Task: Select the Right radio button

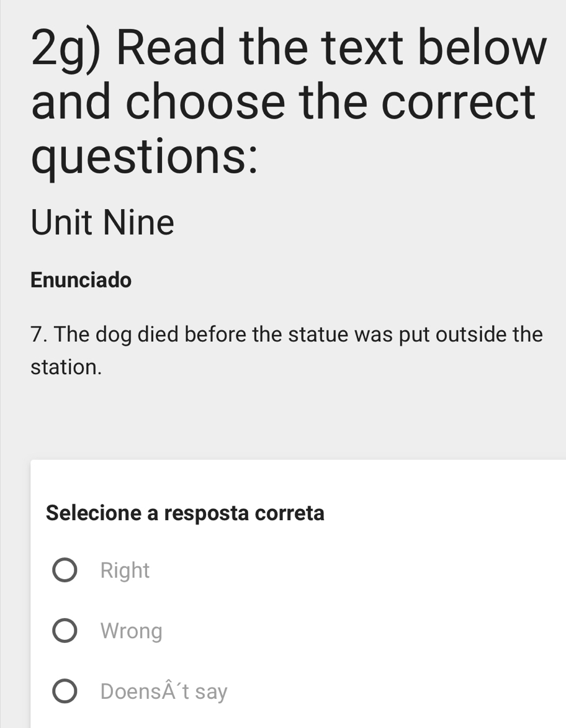Action: point(65,570)
